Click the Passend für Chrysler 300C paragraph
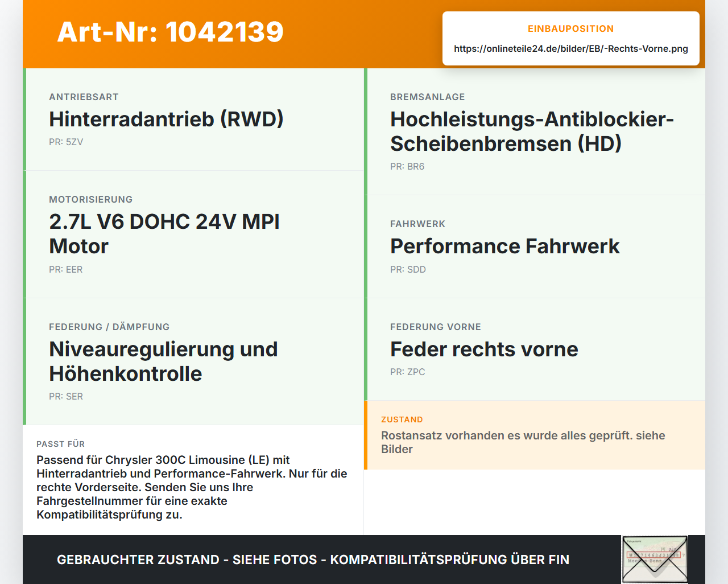The height and width of the screenshot is (584, 728). point(192,487)
